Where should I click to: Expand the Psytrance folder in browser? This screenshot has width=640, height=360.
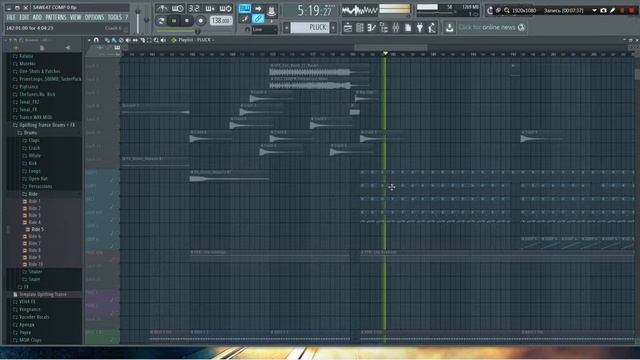click(x=29, y=87)
